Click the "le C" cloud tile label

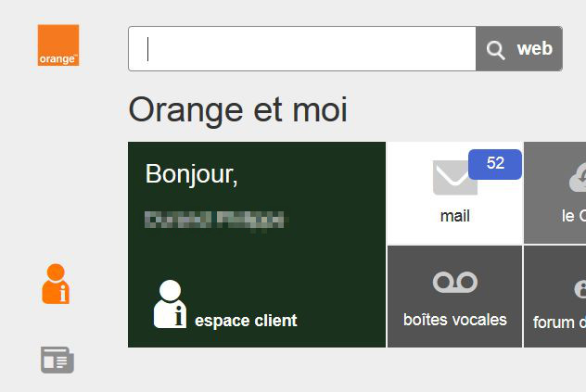(574, 216)
